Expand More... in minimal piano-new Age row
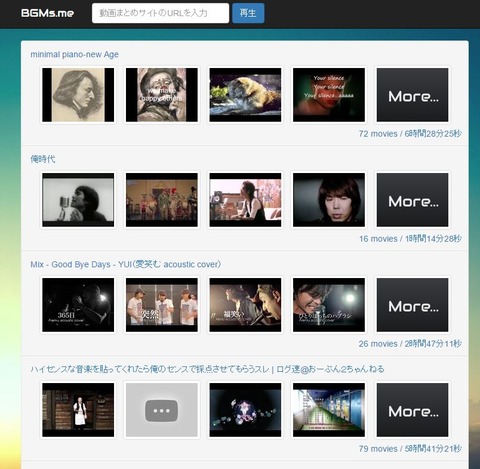 (x=413, y=95)
